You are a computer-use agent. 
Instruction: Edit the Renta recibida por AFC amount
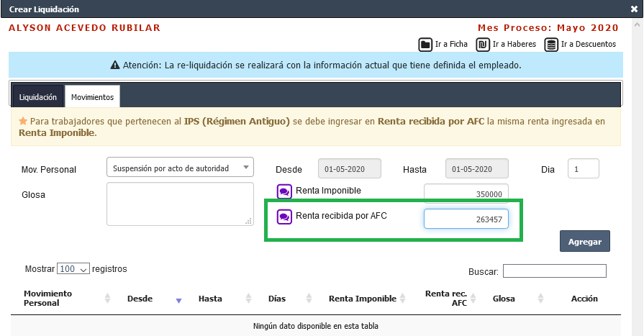(466, 219)
